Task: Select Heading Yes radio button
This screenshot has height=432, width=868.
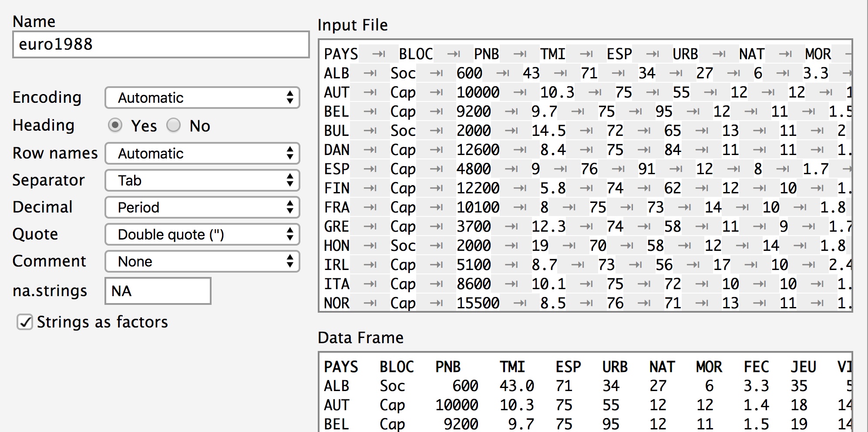Action: click(115, 125)
